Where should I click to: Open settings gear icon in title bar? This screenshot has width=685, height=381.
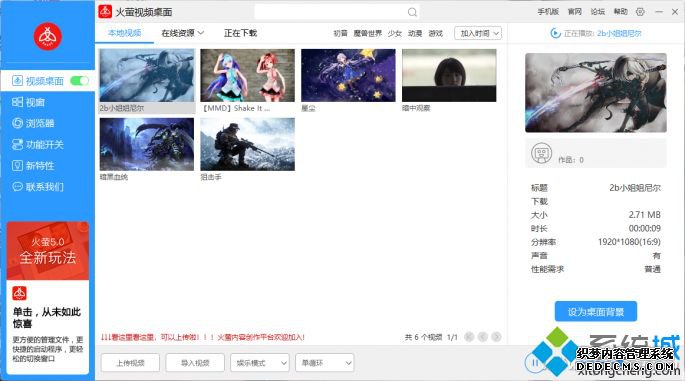pyautogui.click(x=640, y=12)
